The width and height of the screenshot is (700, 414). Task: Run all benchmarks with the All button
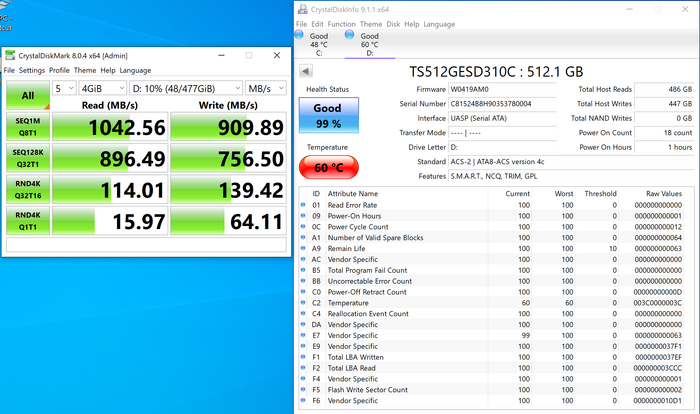(28, 95)
